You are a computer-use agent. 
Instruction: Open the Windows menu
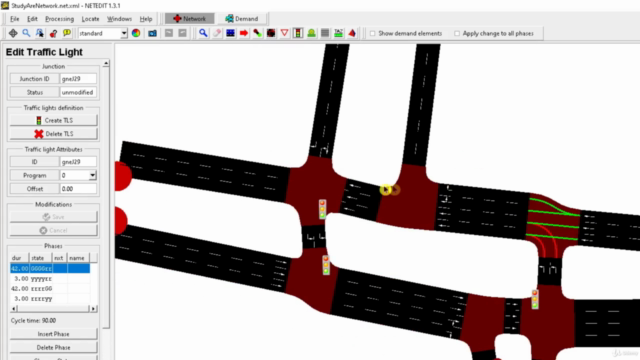pos(119,19)
